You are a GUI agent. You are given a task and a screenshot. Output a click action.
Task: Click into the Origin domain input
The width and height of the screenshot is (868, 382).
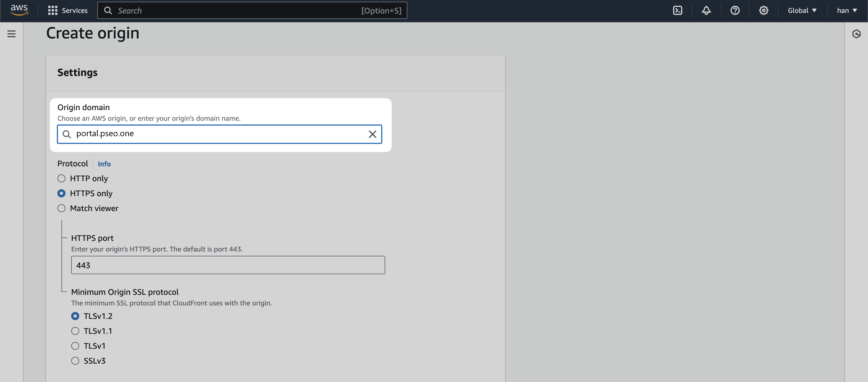tap(219, 134)
